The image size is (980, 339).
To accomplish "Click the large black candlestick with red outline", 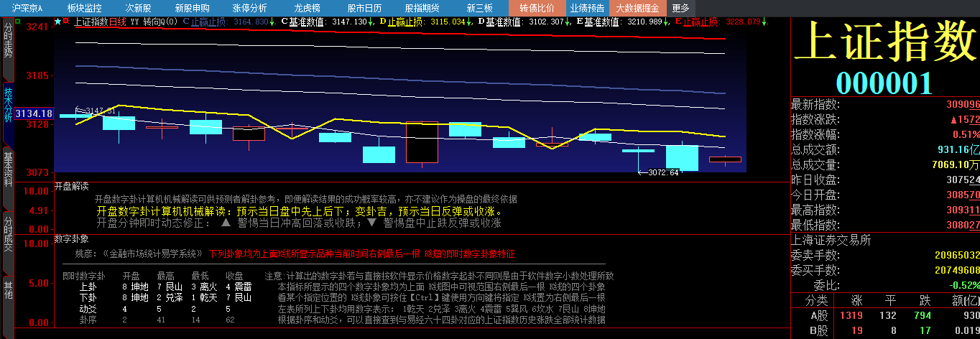I will [x=422, y=142].
